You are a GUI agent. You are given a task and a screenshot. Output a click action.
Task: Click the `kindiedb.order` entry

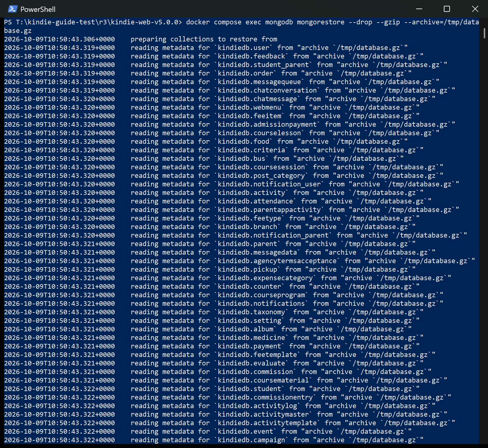tap(246, 73)
